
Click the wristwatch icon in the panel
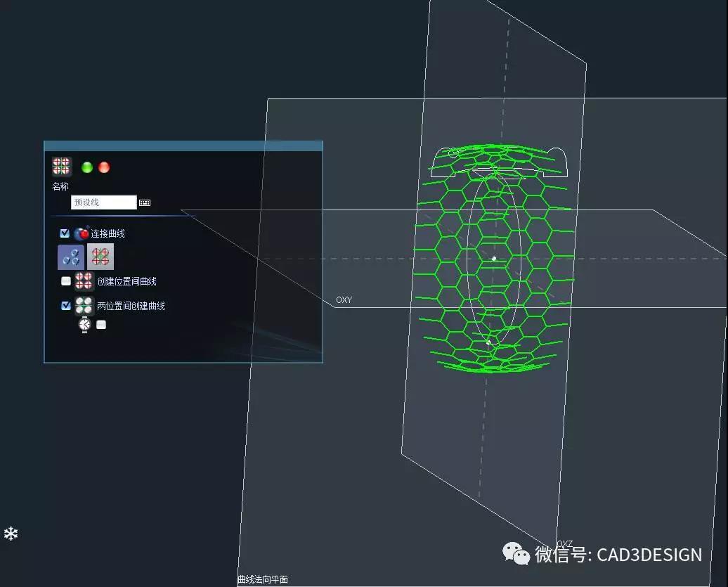(x=85, y=325)
